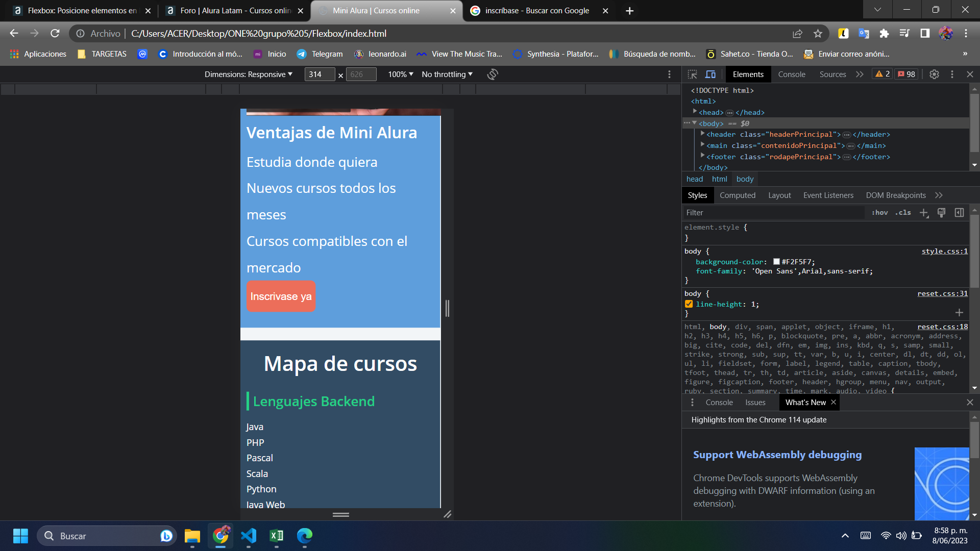Toggle the .cls class editor
Viewport: 980px width, 551px height.
(903, 213)
